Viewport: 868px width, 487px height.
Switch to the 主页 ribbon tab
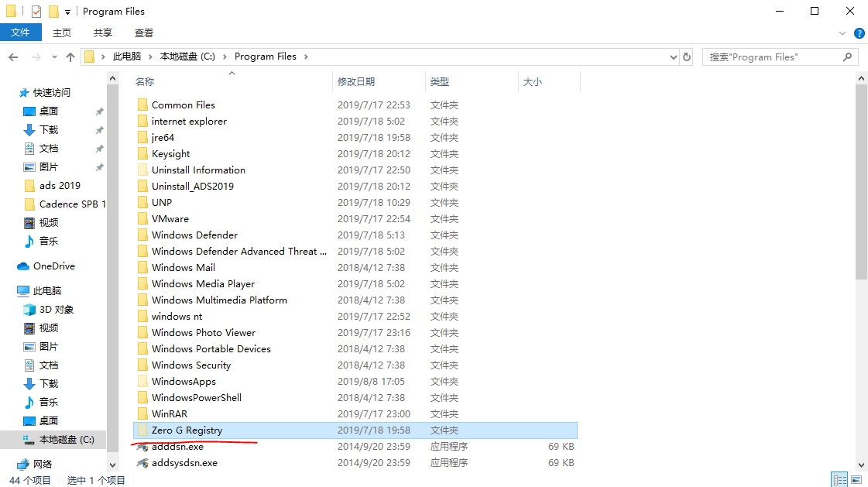pos(62,33)
